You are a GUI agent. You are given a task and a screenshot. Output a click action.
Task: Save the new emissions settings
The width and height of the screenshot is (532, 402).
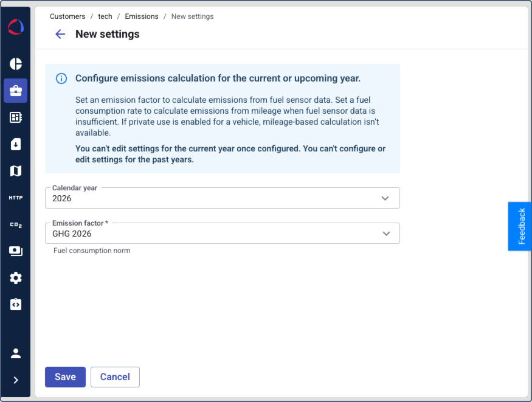tap(65, 377)
